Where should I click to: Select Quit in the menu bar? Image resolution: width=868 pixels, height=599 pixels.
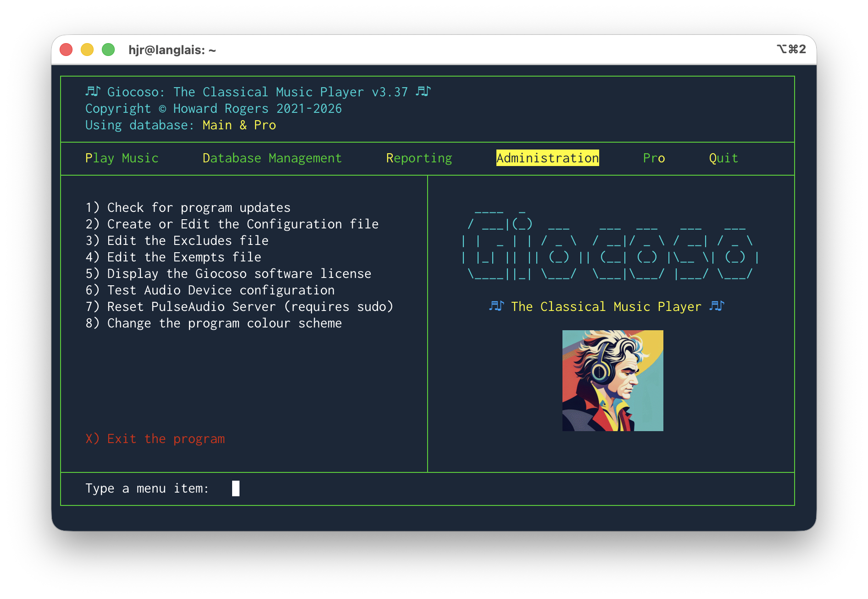point(723,158)
